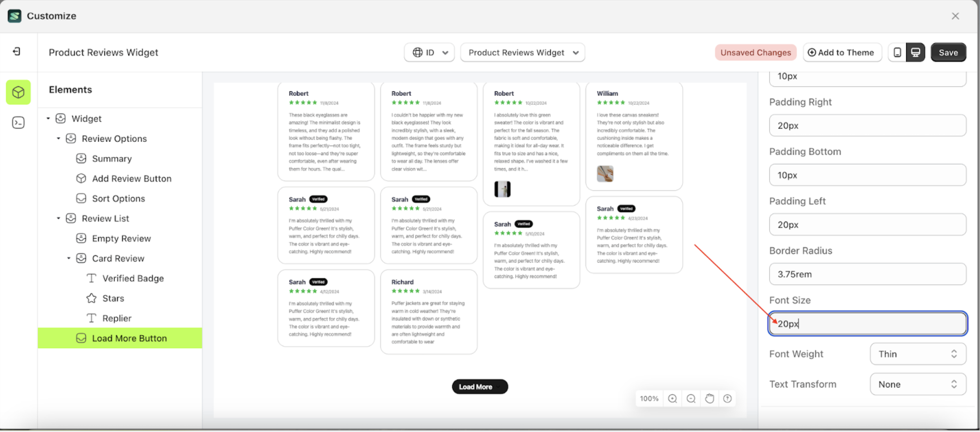This screenshot has height=432, width=980.
Task: Zoom out of the preview canvas
Action: pos(691,398)
